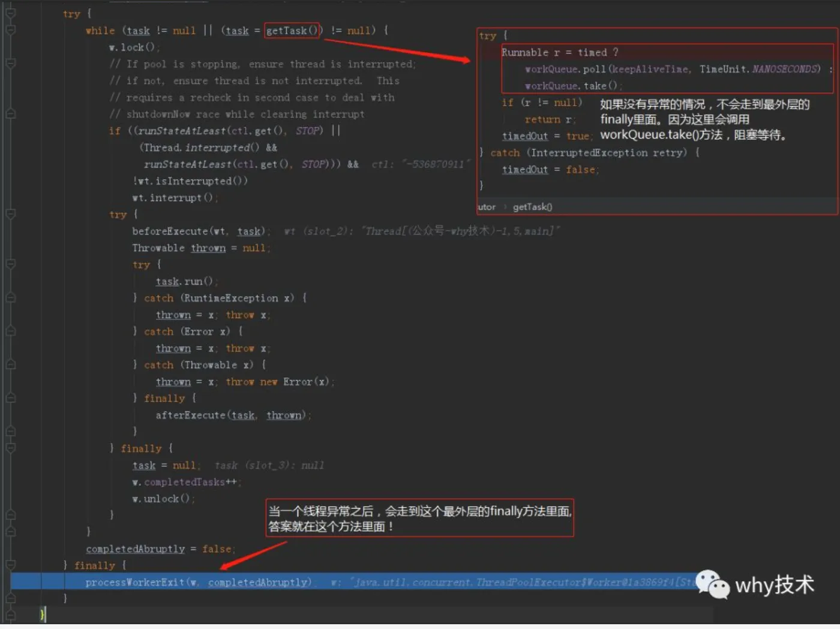Fold the catch (RuntimeException x) block
840x629 pixels.
(x=10, y=298)
